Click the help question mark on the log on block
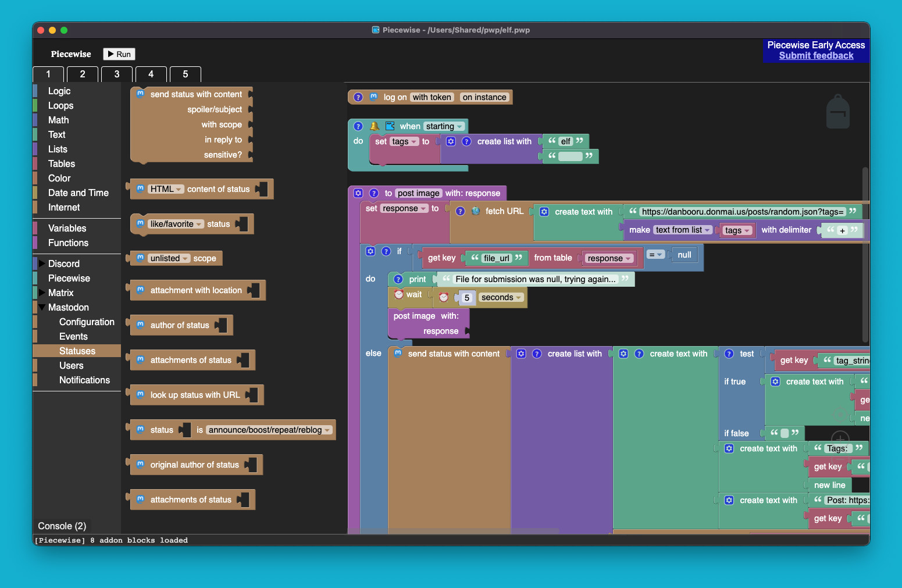 coord(357,97)
